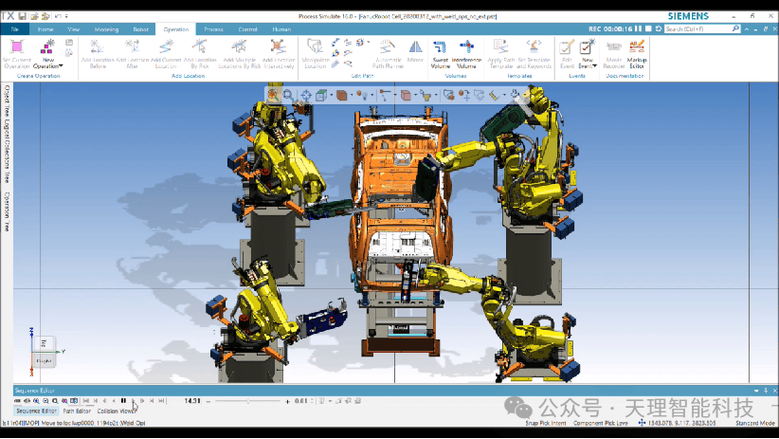Create an Interference Volume
The image size is (779, 439).
(x=467, y=54)
